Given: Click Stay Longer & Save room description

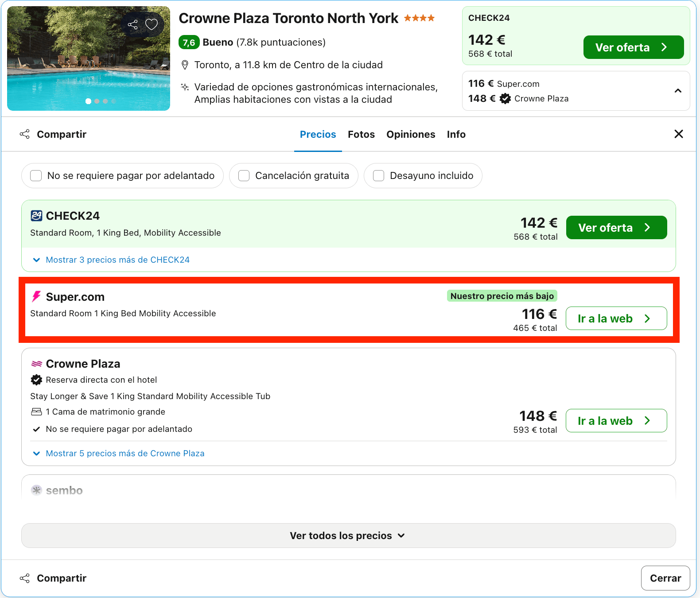Looking at the screenshot, I should [150, 396].
